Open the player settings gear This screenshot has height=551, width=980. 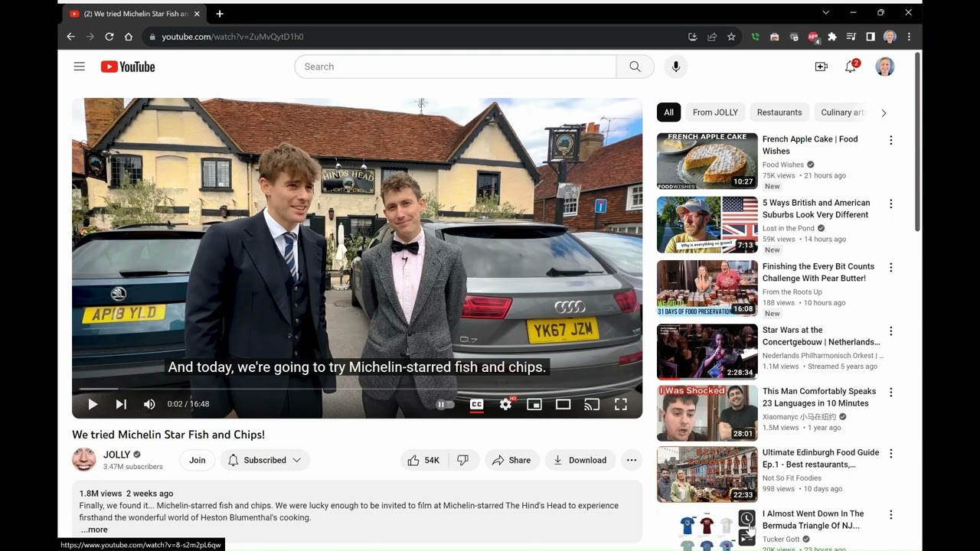coord(505,404)
